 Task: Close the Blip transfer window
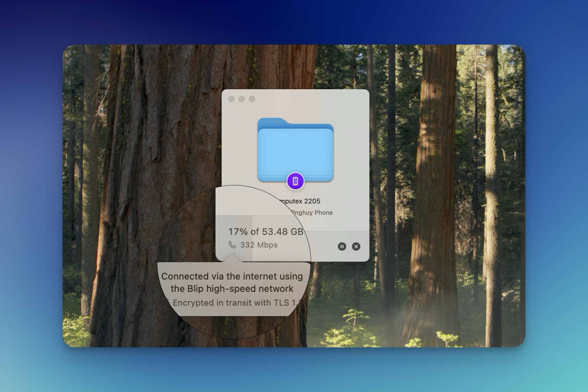coord(231,99)
